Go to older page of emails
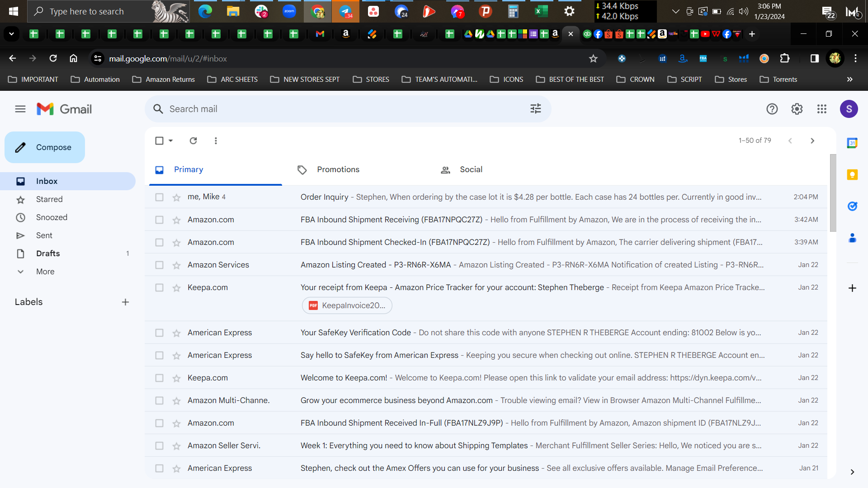This screenshot has width=868, height=488. pyautogui.click(x=812, y=141)
